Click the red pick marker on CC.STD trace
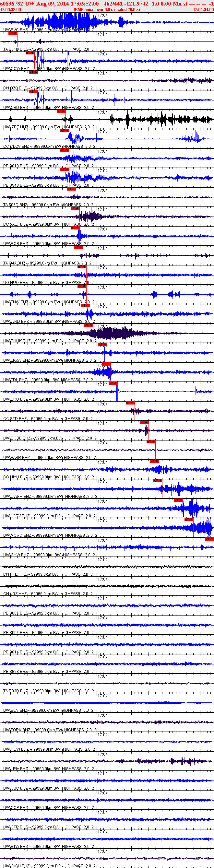The image size is (214, 868). tap(130, 403)
